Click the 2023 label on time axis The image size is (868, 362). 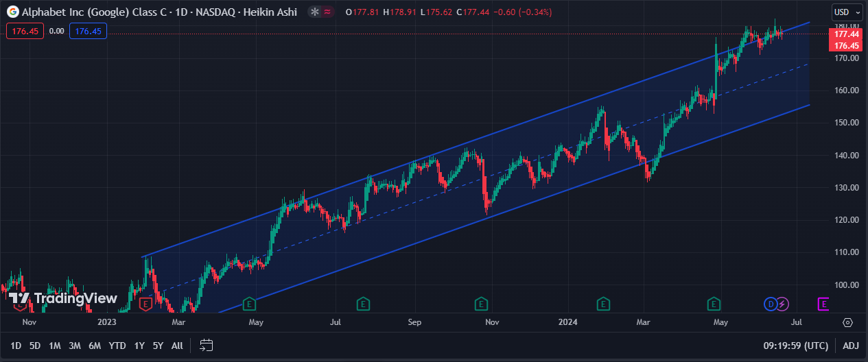pos(107,322)
